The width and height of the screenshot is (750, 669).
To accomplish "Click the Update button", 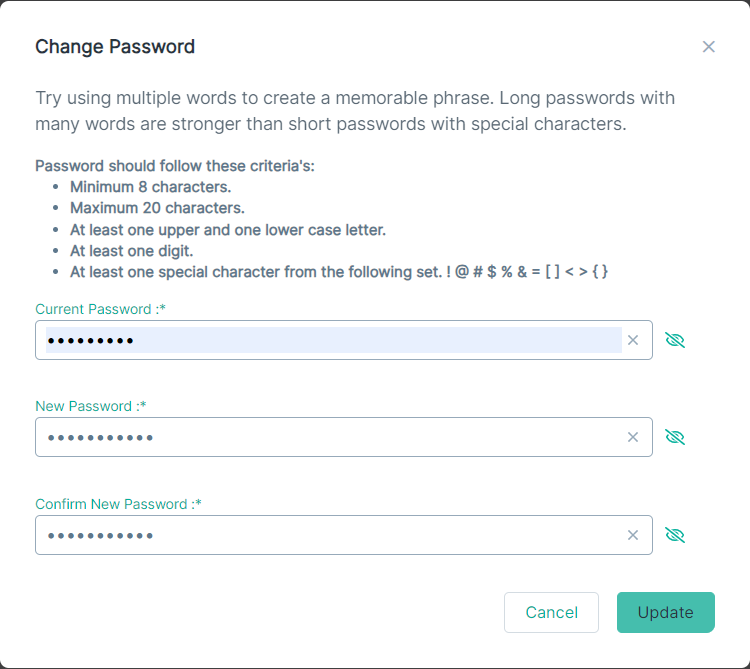I will tap(665, 613).
